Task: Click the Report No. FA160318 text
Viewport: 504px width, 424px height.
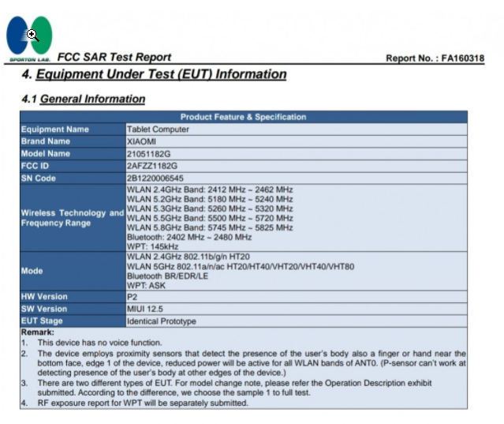Action: 435,58
